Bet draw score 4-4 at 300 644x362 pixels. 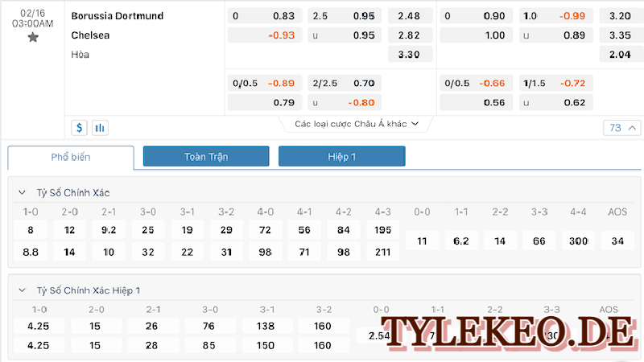[578, 241]
